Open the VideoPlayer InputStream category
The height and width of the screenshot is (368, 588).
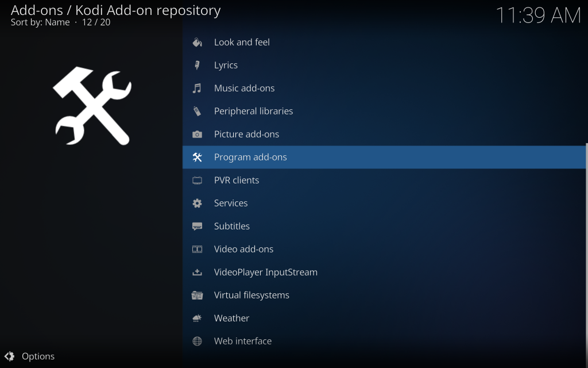(x=265, y=272)
